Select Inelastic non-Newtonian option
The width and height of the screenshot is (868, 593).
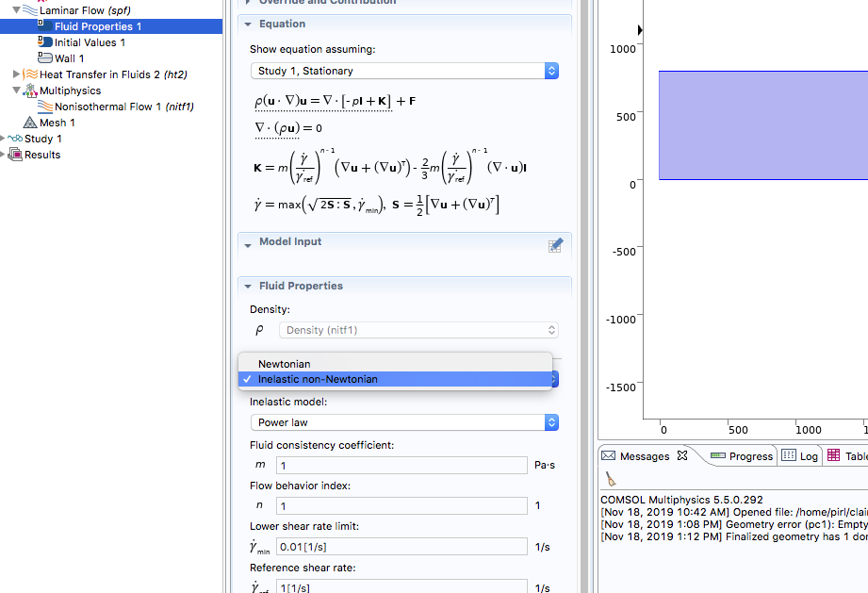(318, 379)
